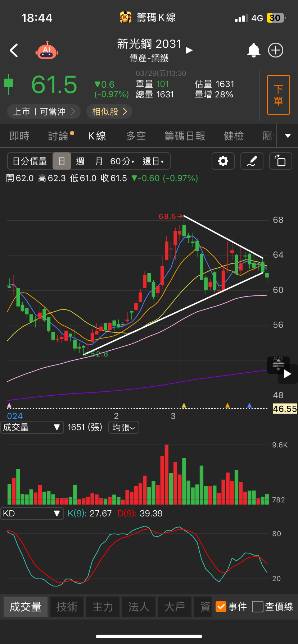Tap D(9): 39.39 value

pos(140,514)
